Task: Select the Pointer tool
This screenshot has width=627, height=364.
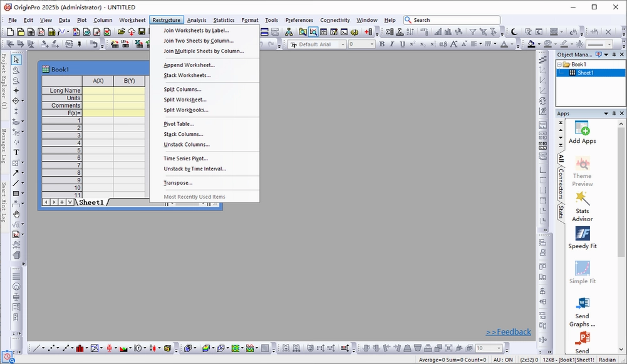Action: (x=16, y=60)
